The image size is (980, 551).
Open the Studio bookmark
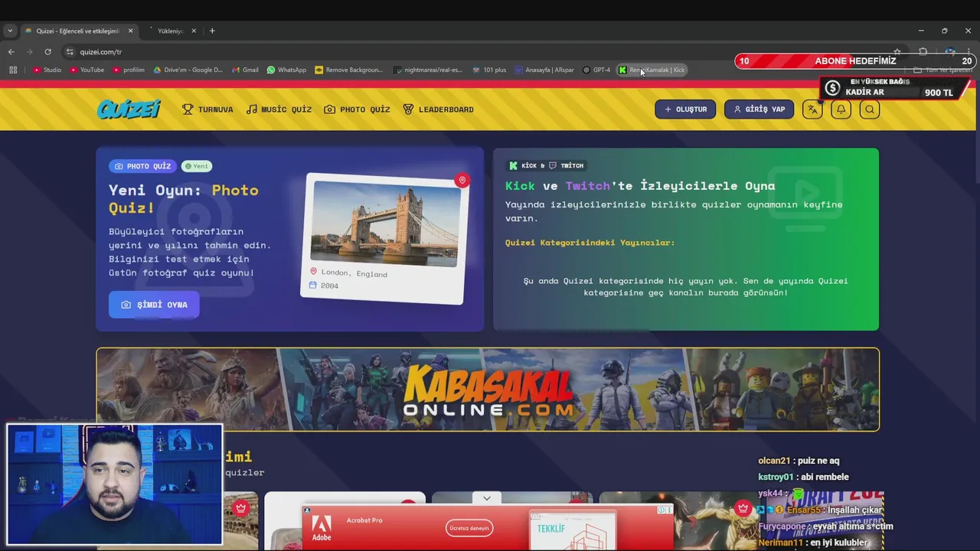click(x=47, y=70)
